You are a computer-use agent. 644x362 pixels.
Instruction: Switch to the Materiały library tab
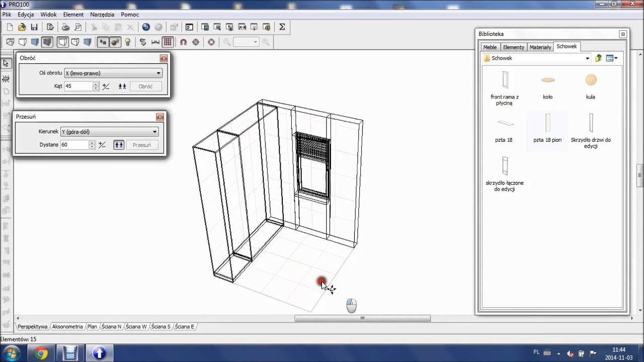[x=540, y=47]
